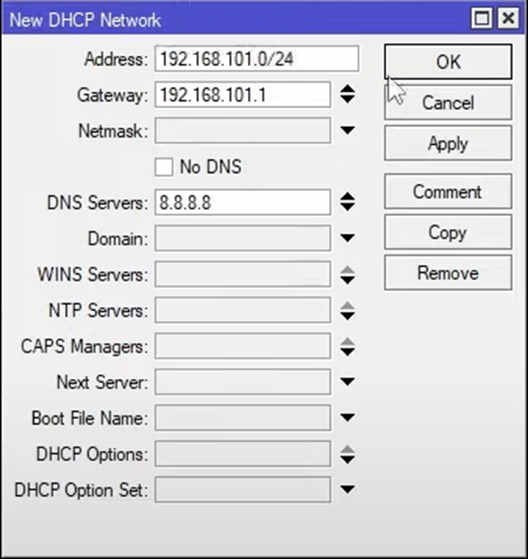This screenshot has height=559, width=528.
Task: Click the OK button
Action: pos(448,62)
